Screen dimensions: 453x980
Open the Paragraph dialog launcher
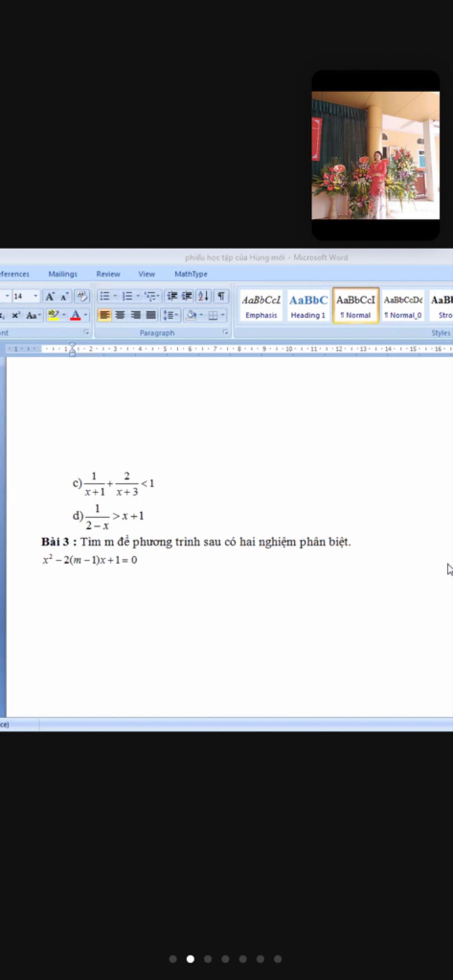(225, 332)
